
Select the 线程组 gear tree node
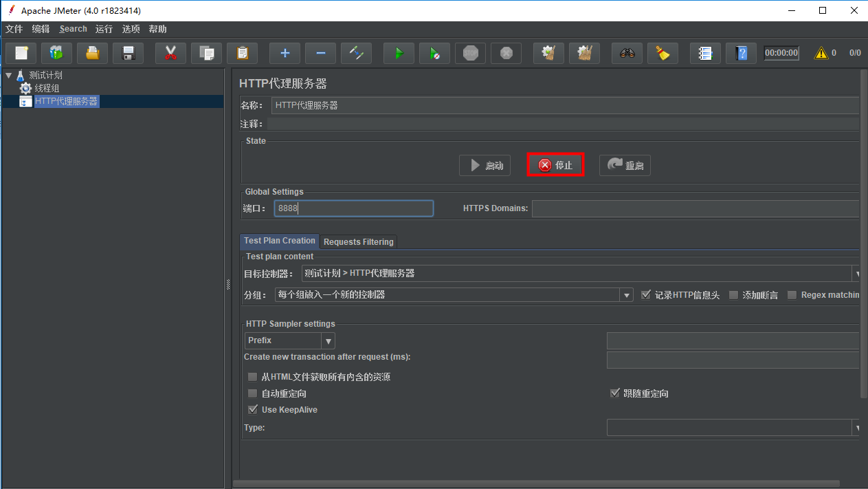(40, 88)
